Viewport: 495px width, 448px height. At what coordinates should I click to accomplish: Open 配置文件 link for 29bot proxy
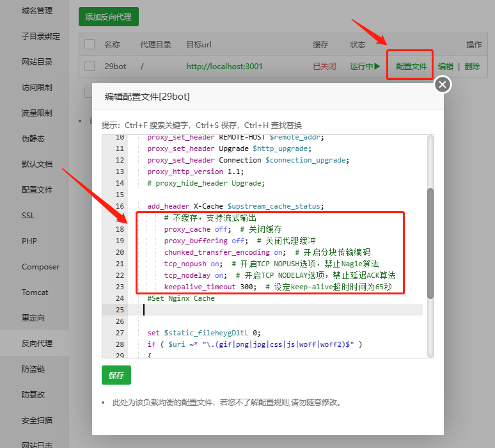click(411, 67)
